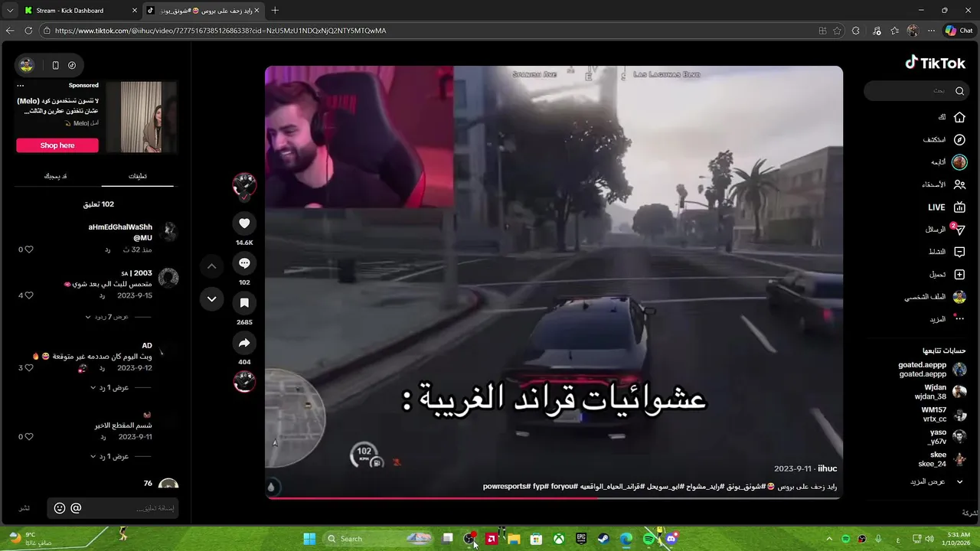The image size is (980, 551).
Task: Open الأصدقاء friends menu item
Action: [944, 184]
